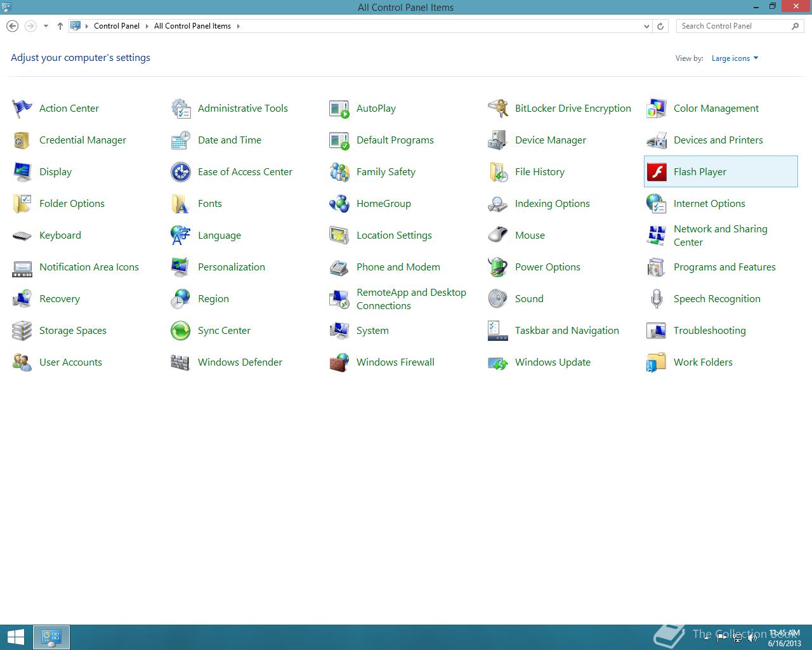812x650 pixels.
Task: Click the Back navigation button
Action: click(12, 26)
